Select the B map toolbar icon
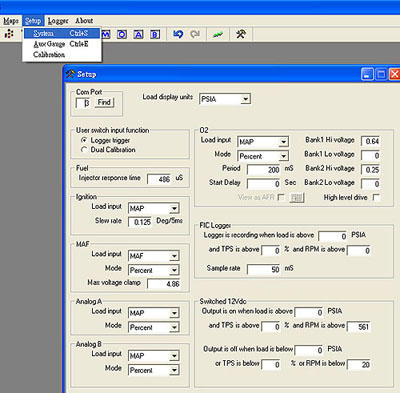The height and width of the screenshot is (393, 400). pyautogui.click(x=155, y=34)
